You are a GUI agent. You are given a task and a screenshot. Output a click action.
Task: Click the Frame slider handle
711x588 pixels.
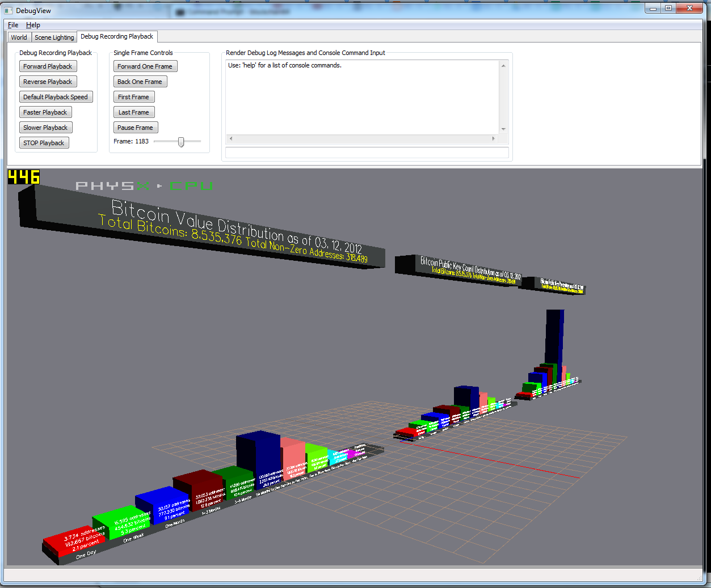tap(181, 142)
